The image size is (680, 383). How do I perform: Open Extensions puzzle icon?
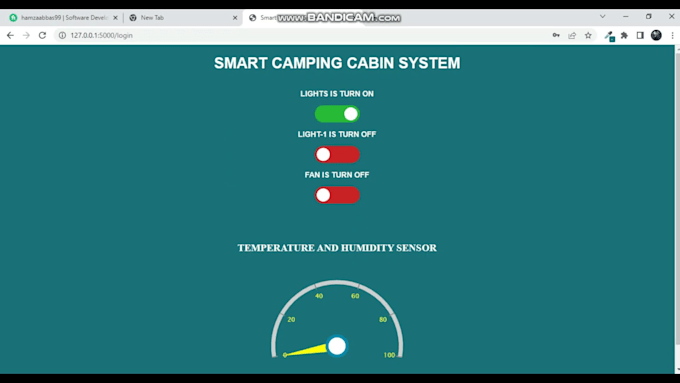[x=624, y=36]
